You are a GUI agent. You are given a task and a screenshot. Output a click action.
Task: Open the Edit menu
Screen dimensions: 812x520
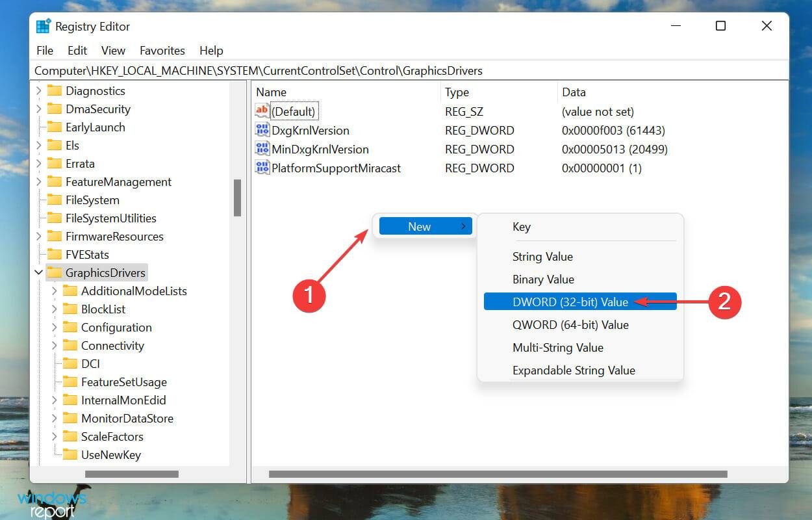[77, 50]
